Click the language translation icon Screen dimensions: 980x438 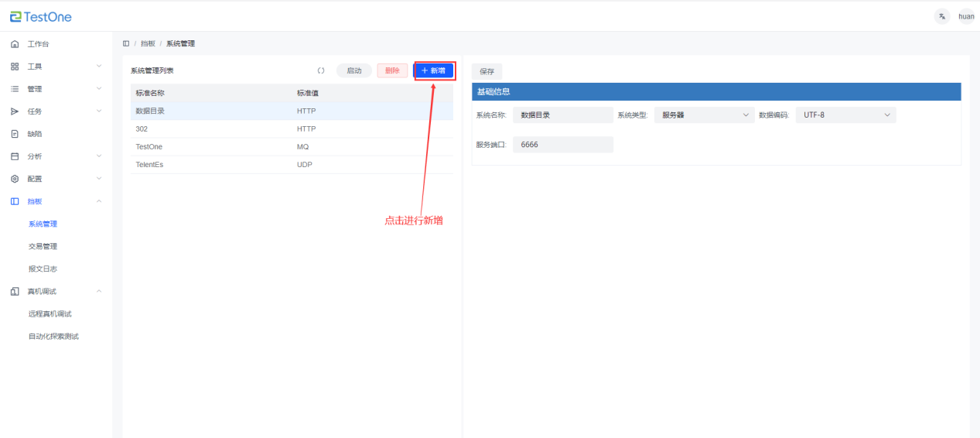click(941, 16)
